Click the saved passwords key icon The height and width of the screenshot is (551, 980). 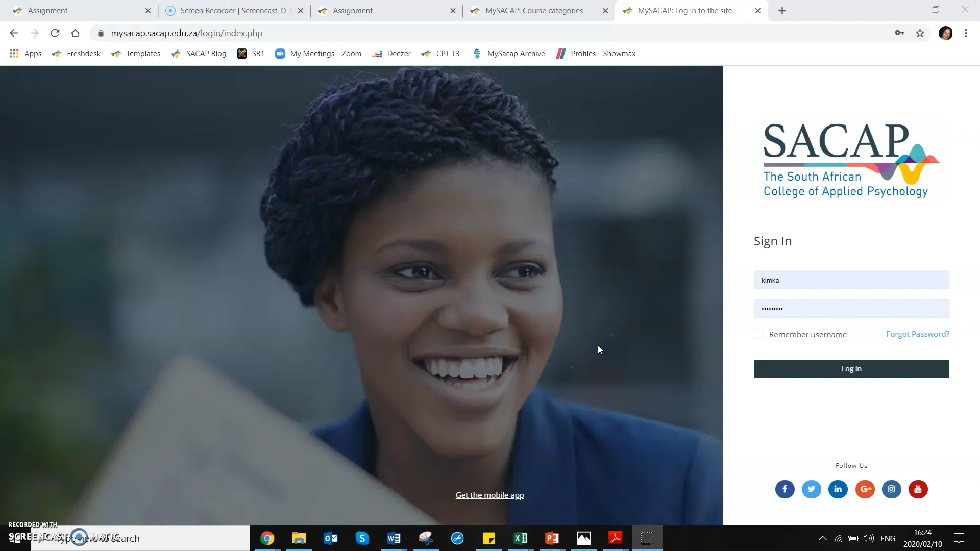coord(899,33)
